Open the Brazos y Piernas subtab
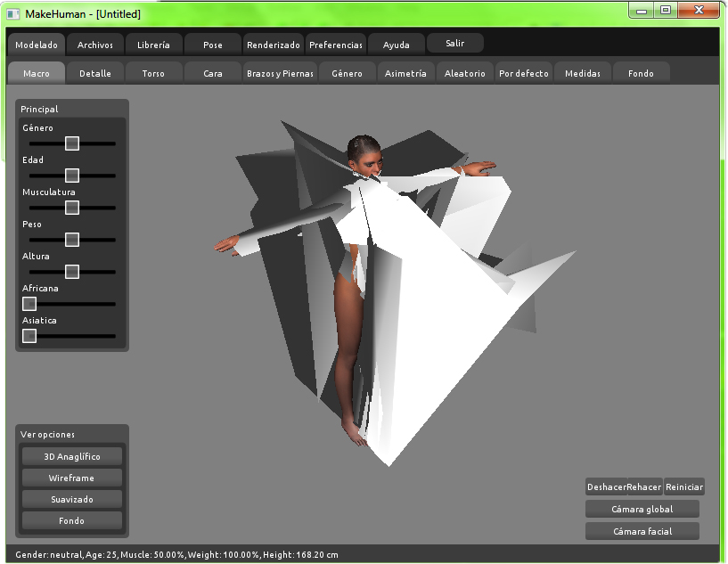The height and width of the screenshot is (564, 728). pyautogui.click(x=280, y=73)
